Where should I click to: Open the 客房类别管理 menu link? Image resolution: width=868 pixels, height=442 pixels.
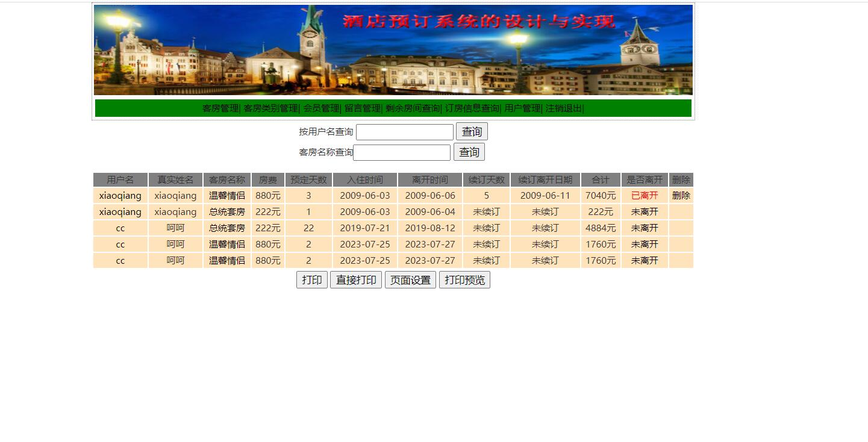(271, 108)
